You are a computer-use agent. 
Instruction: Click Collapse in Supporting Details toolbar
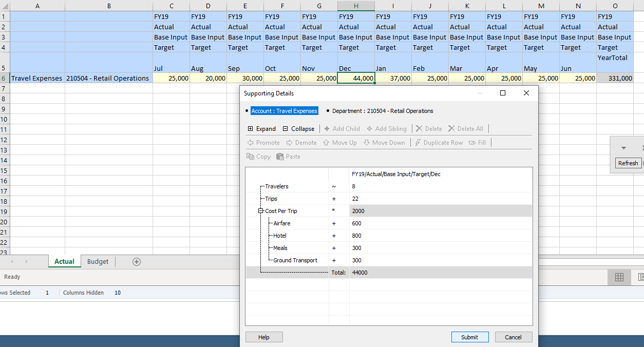tap(298, 129)
